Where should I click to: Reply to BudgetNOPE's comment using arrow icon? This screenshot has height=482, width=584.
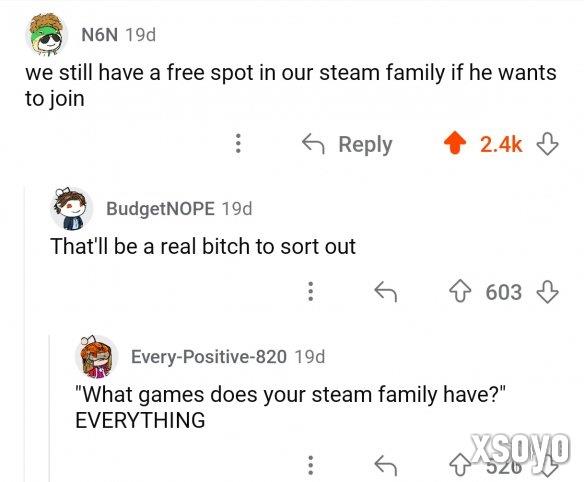386,291
